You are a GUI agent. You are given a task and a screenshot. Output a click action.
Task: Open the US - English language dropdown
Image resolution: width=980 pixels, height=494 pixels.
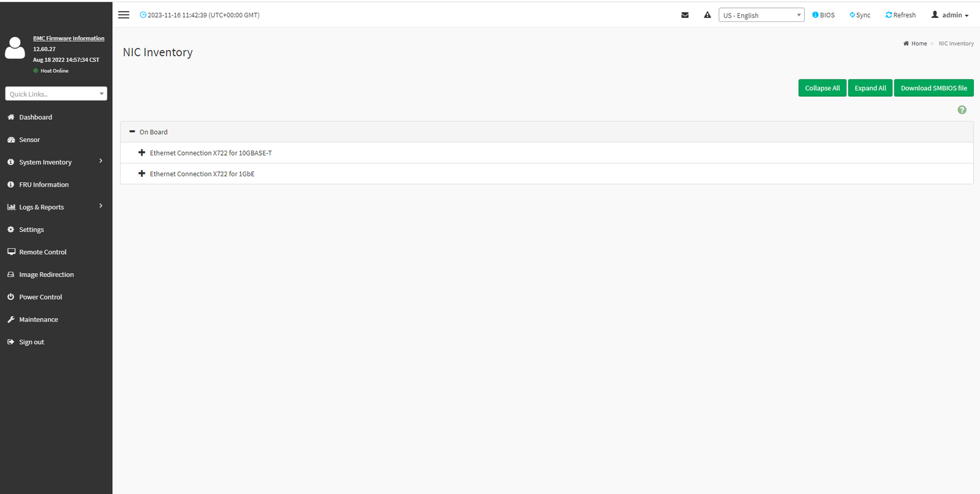[x=761, y=15]
